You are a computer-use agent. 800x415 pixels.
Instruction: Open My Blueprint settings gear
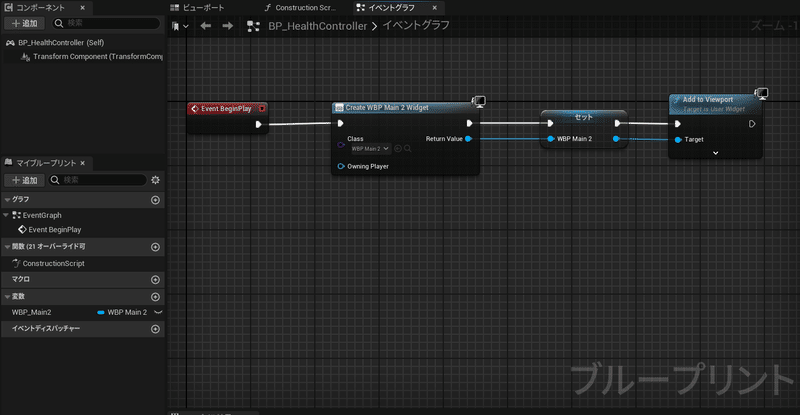click(156, 180)
